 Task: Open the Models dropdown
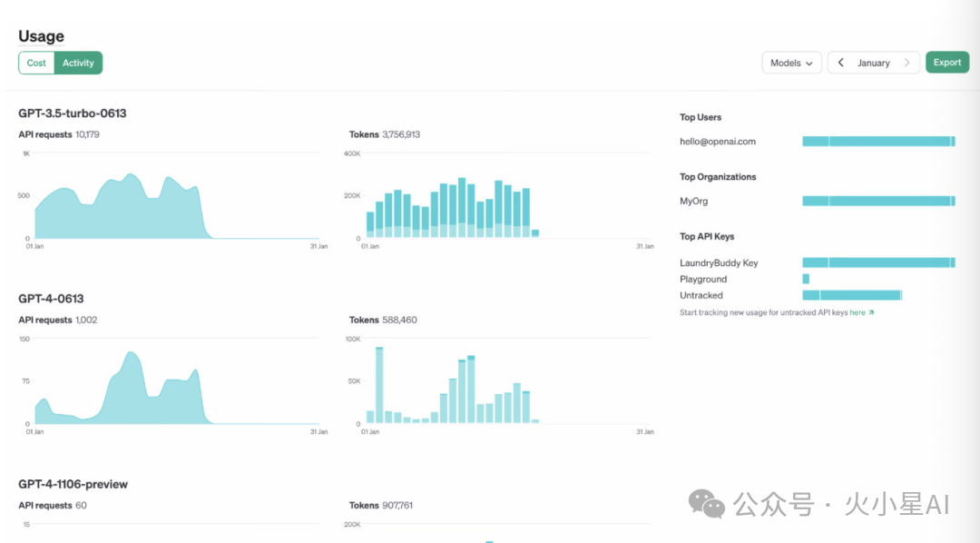791,63
